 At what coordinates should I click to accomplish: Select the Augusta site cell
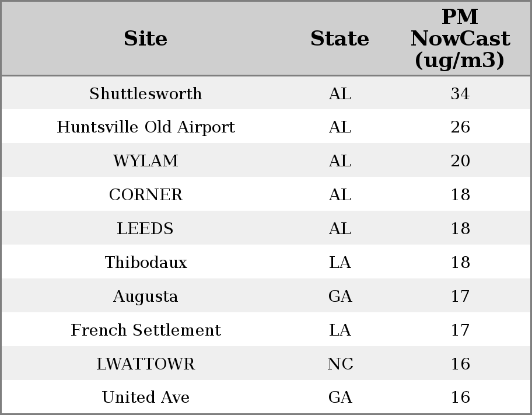click(x=145, y=296)
